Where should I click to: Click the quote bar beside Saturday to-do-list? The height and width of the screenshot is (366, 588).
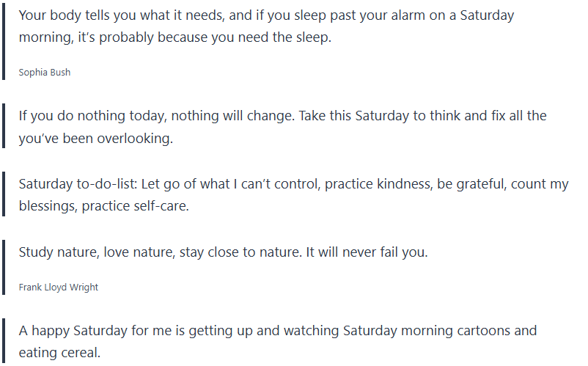tap(4, 195)
